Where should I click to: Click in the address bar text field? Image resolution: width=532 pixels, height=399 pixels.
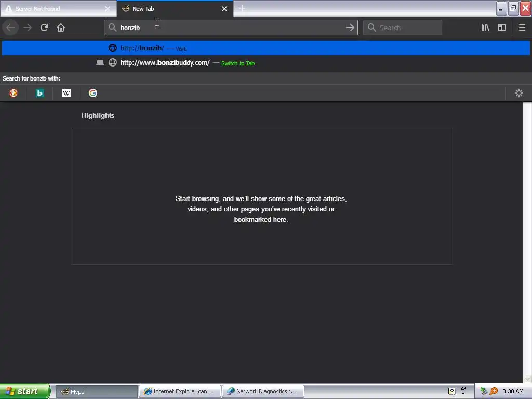(x=231, y=28)
